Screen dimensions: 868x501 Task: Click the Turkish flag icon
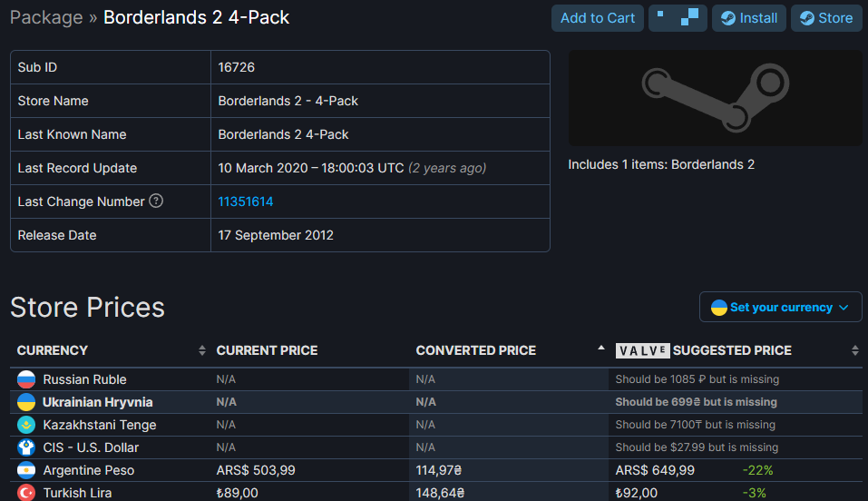tap(26, 493)
